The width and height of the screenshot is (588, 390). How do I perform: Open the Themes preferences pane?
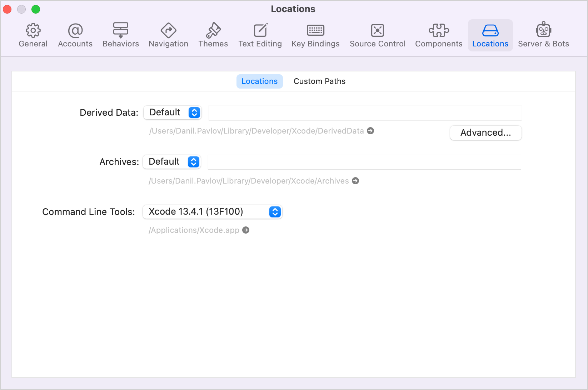point(213,35)
